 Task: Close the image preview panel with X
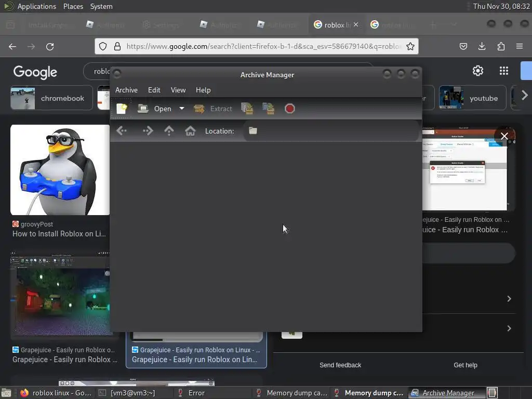(x=504, y=136)
